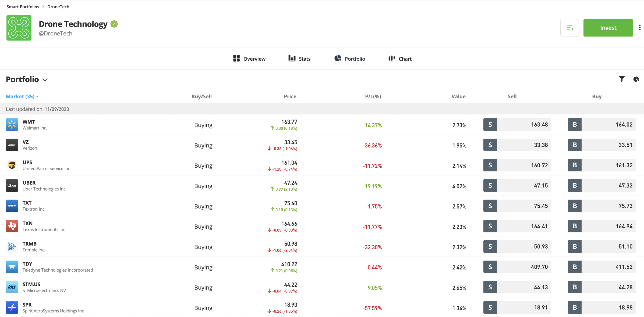644x317 pixels.
Task: Click the S icon in UBER row
Action: [490, 186]
